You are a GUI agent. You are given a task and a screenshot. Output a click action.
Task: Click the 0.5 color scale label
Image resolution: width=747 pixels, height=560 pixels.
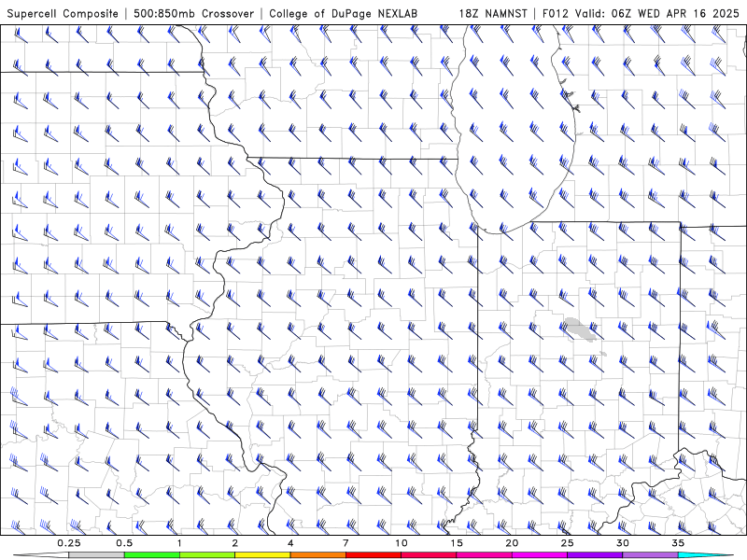[124, 543]
